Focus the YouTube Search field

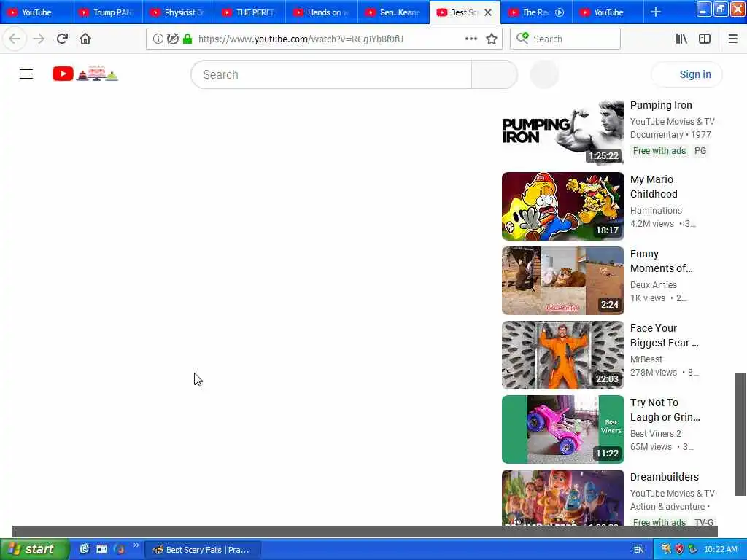[x=332, y=74]
